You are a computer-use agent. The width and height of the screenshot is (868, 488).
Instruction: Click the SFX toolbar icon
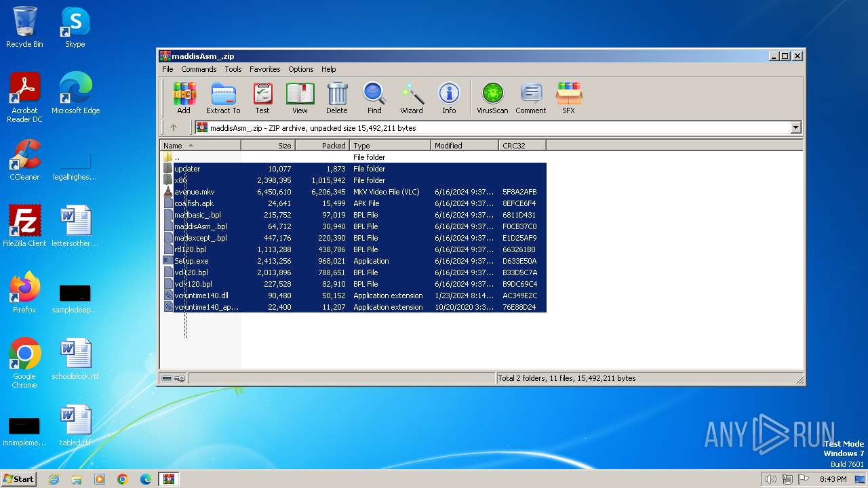[569, 98]
